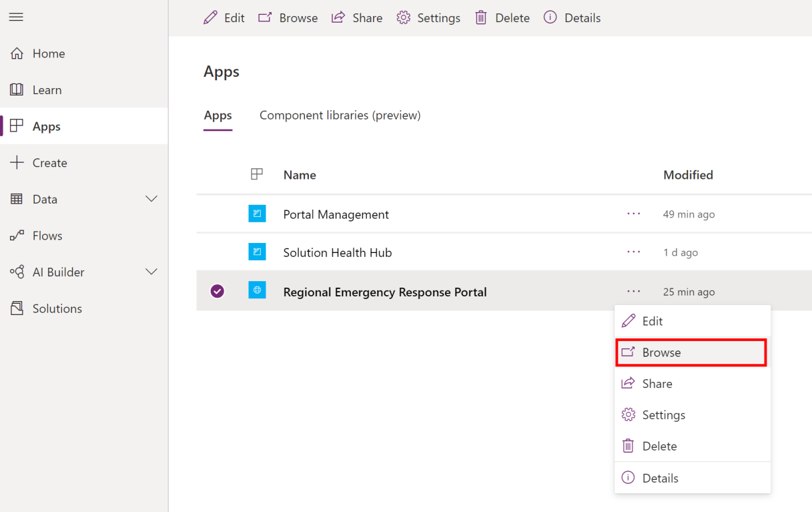The height and width of the screenshot is (512, 812).
Task: Click Browse in the top command bar
Action: [288, 18]
